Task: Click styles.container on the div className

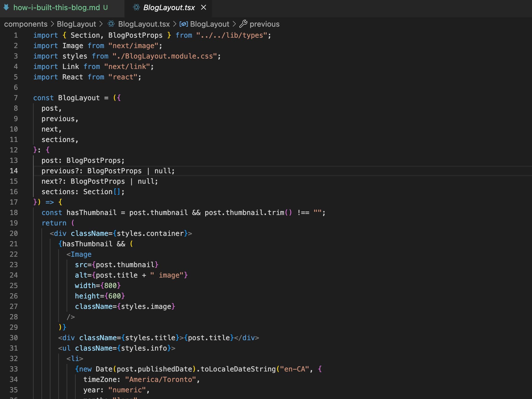Action: pyautogui.click(x=150, y=233)
